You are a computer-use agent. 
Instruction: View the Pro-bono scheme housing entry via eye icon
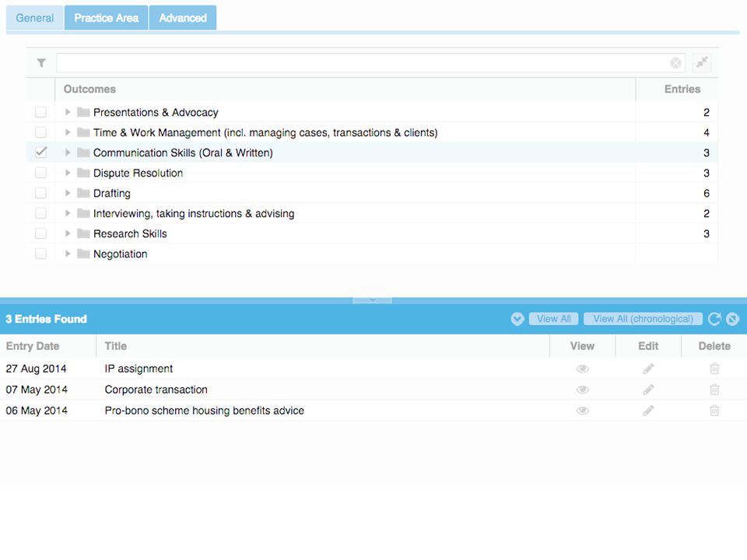coord(583,411)
